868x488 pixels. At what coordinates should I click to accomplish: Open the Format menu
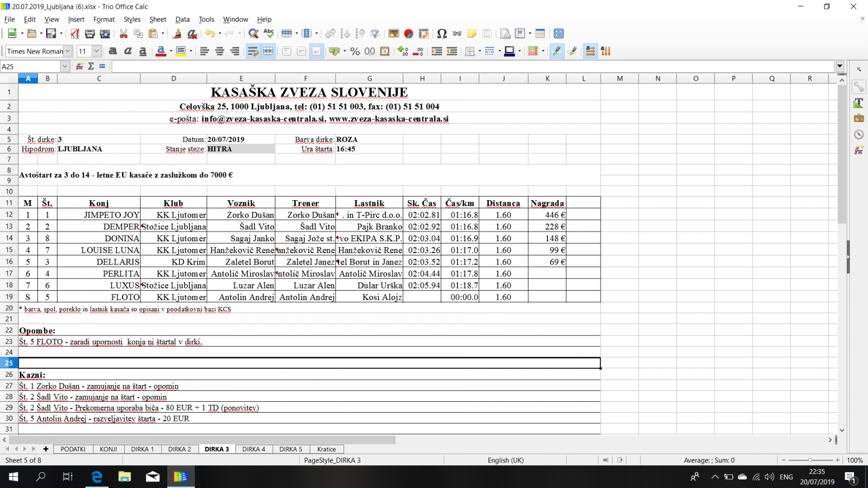point(104,19)
